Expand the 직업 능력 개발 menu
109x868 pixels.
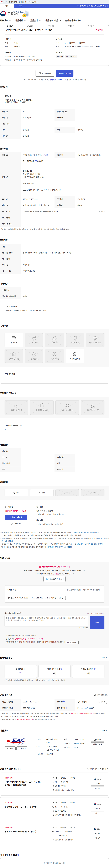tap(53, 21)
